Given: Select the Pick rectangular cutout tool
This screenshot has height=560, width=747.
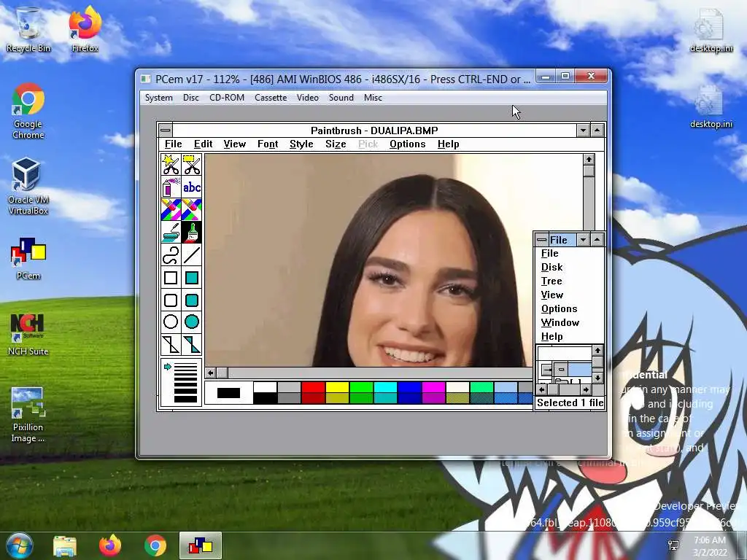Looking at the screenshot, I should (x=192, y=165).
